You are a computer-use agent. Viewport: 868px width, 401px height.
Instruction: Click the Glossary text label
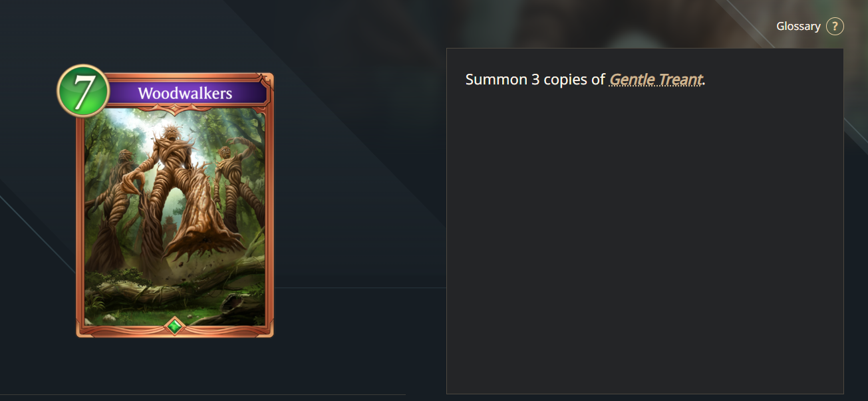798,27
